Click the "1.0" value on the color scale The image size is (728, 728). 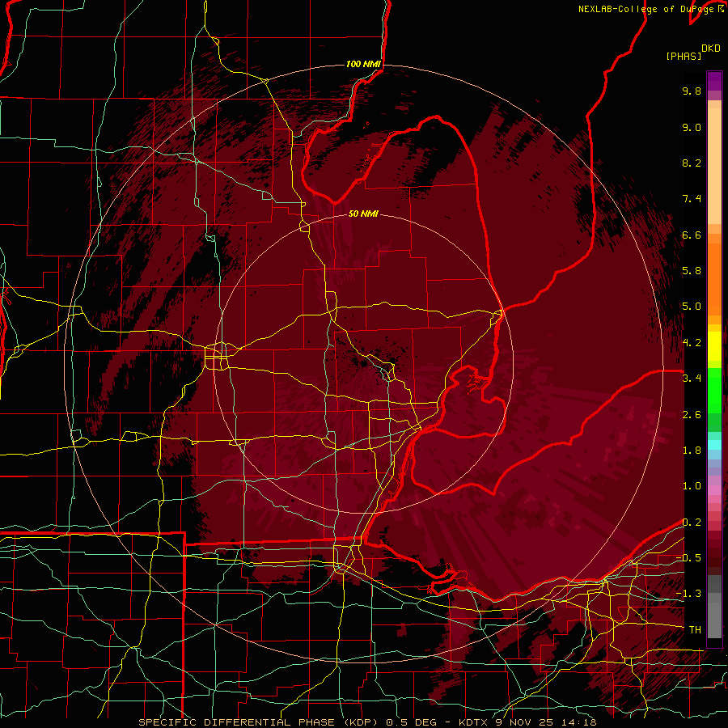(x=692, y=486)
